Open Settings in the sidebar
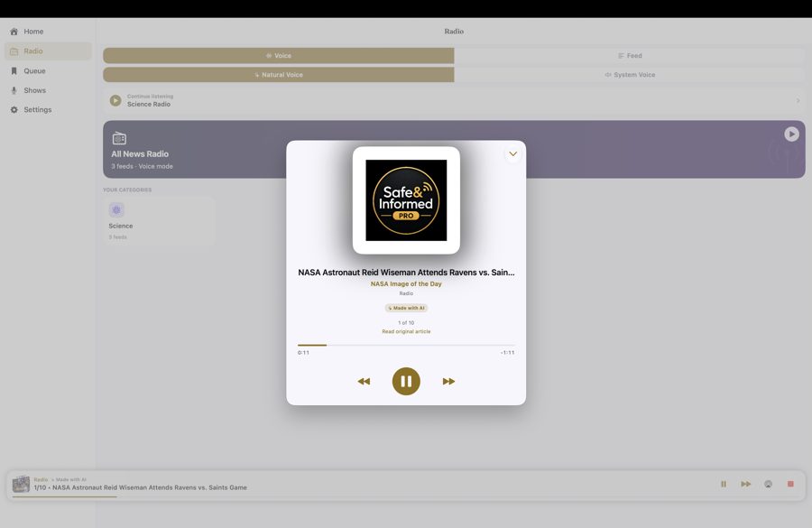This screenshot has height=528, width=812. [x=48, y=110]
